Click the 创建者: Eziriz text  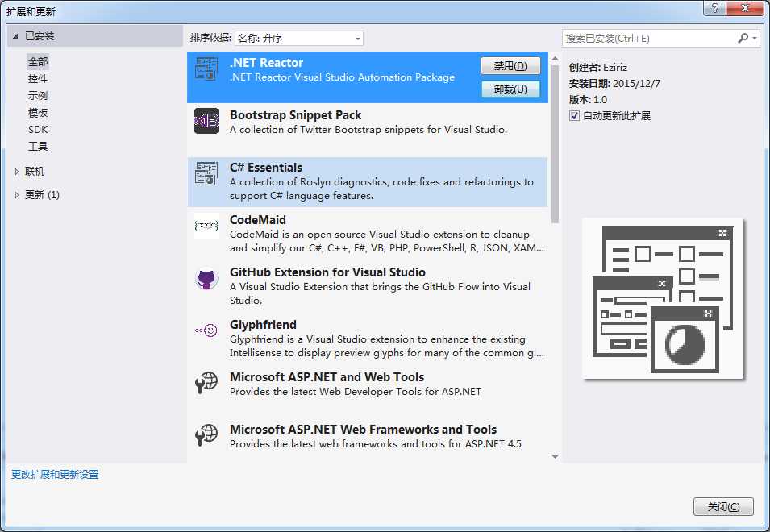click(598, 68)
